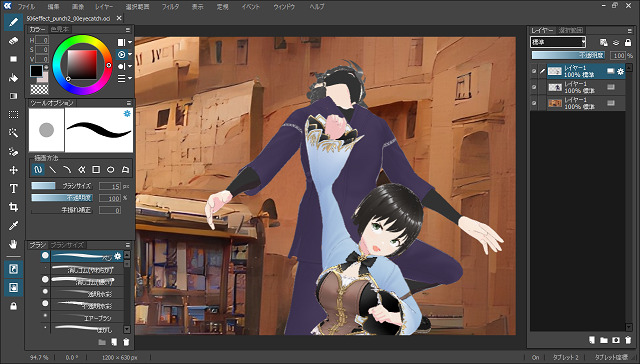Select the rectangular selection tool
This screenshot has height=364, width=640.
pyautogui.click(x=13, y=115)
